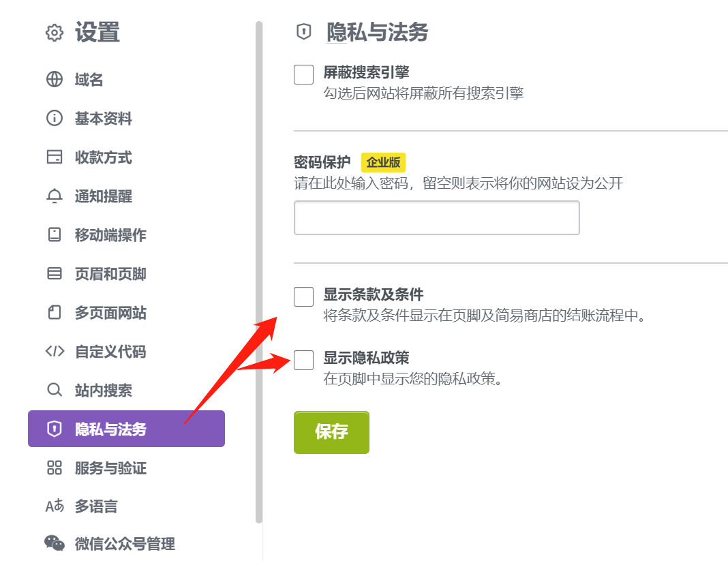Click the info circle icon for 基本资料
728x565 pixels.
click(55, 118)
